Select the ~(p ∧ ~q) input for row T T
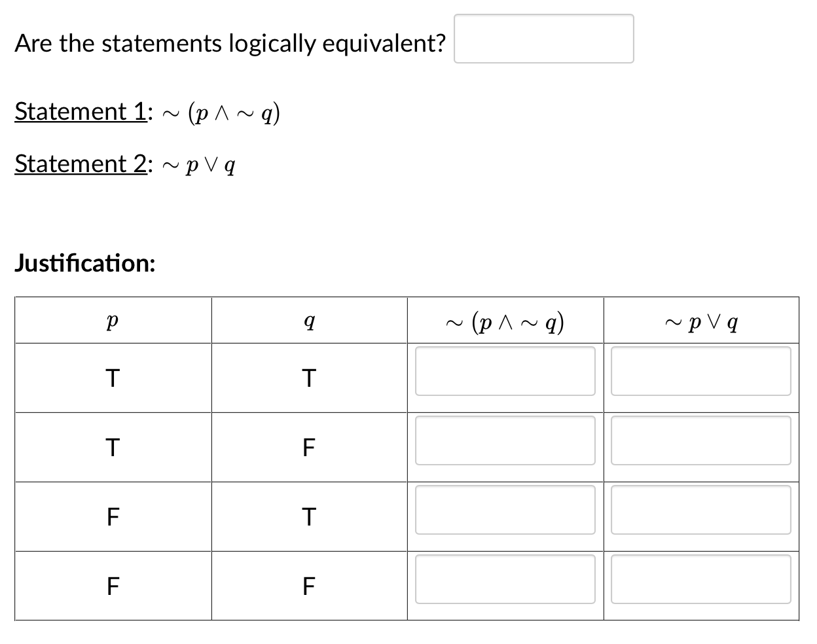This screenshot has height=644, width=817. pyautogui.click(x=505, y=372)
